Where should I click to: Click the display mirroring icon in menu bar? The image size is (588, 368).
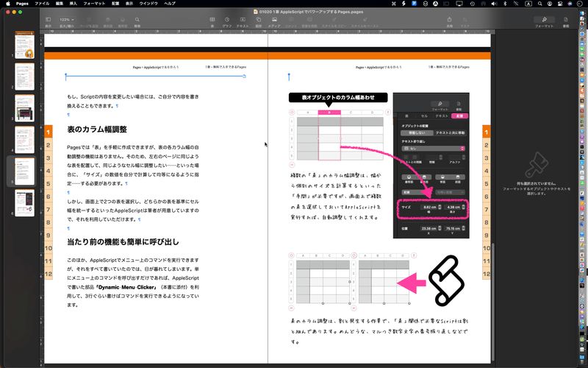point(459,4)
